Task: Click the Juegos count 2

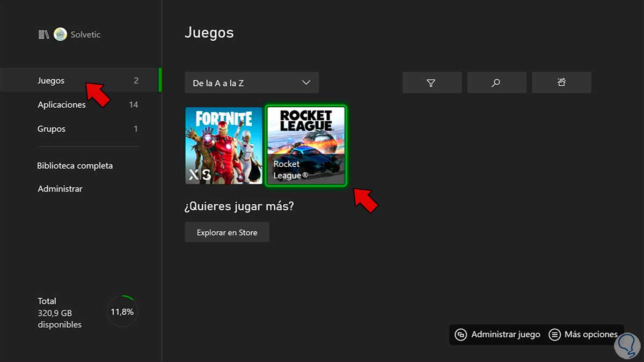Action: 136,80
